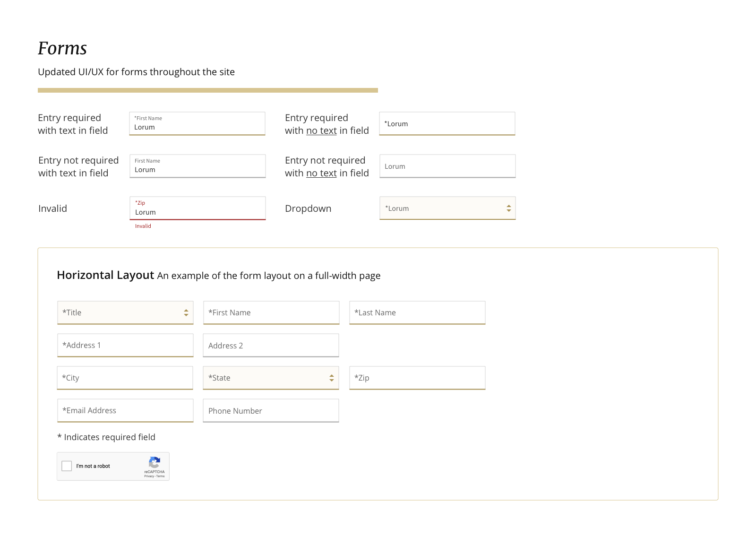Screen dimensions: 756x538
Task: Click 'Entry required with text in field' label
Action: click(x=73, y=124)
